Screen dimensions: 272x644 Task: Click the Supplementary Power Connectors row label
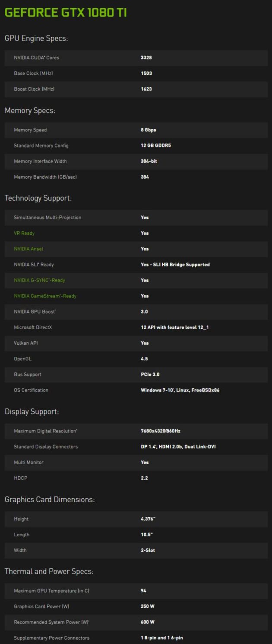coord(51,638)
